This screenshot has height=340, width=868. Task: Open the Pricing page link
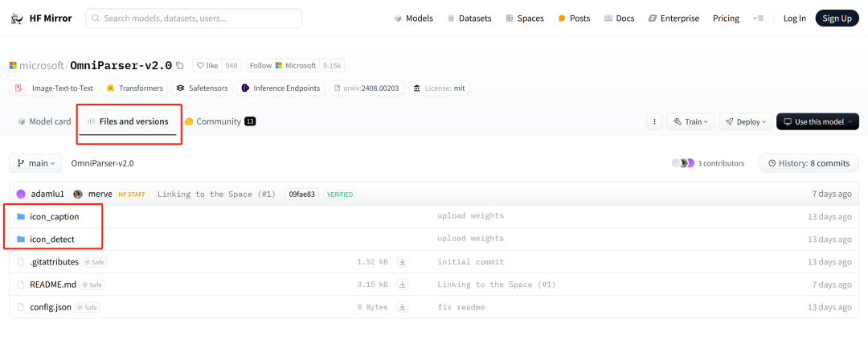726,18
